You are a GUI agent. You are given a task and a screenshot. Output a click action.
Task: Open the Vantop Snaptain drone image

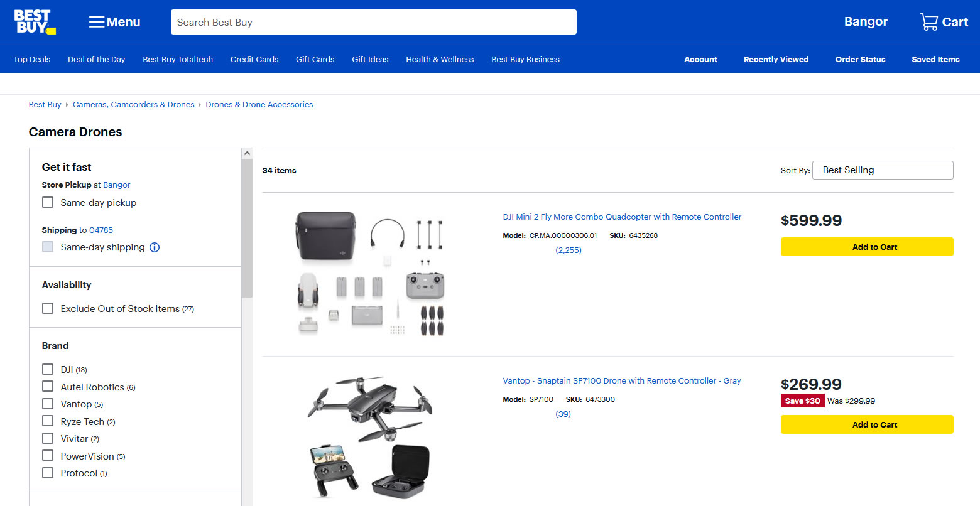(370, 436)
